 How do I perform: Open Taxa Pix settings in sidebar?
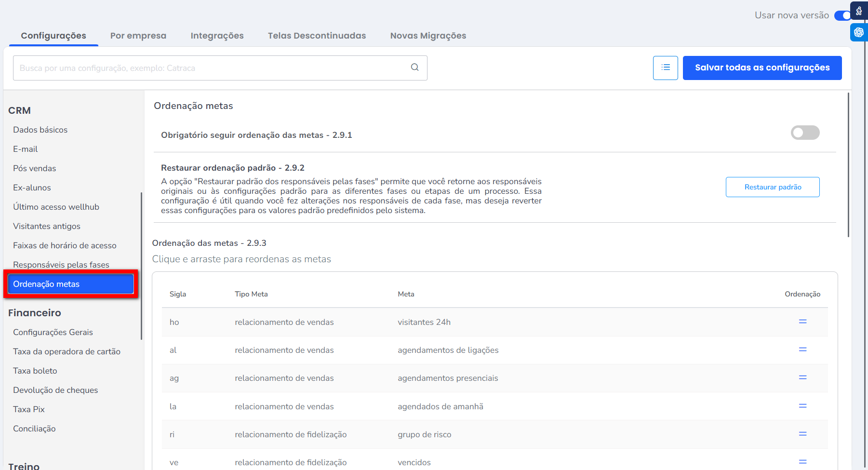pos(29,409)
